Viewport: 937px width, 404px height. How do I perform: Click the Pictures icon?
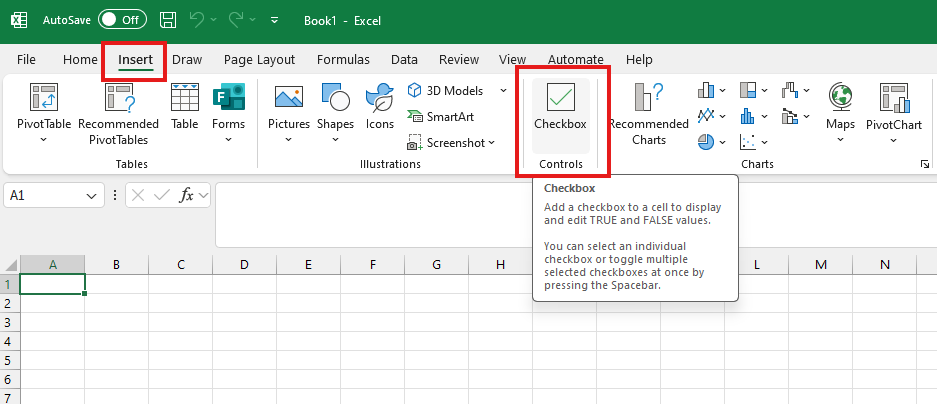point(288,98)
